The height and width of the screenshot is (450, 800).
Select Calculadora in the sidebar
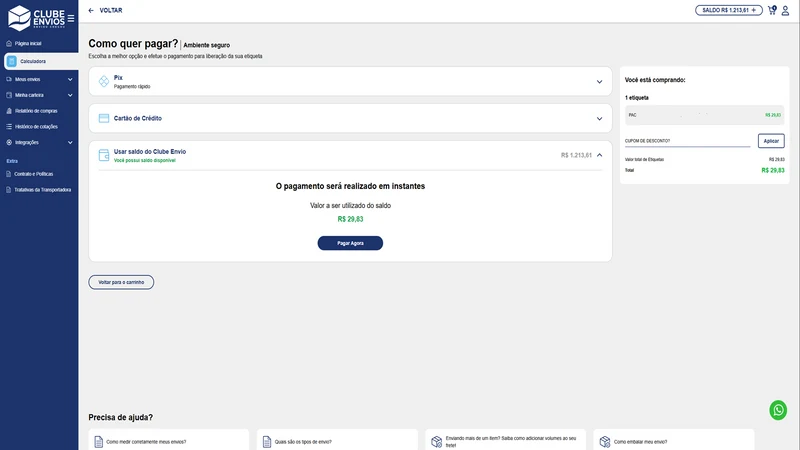click(41, 61)
